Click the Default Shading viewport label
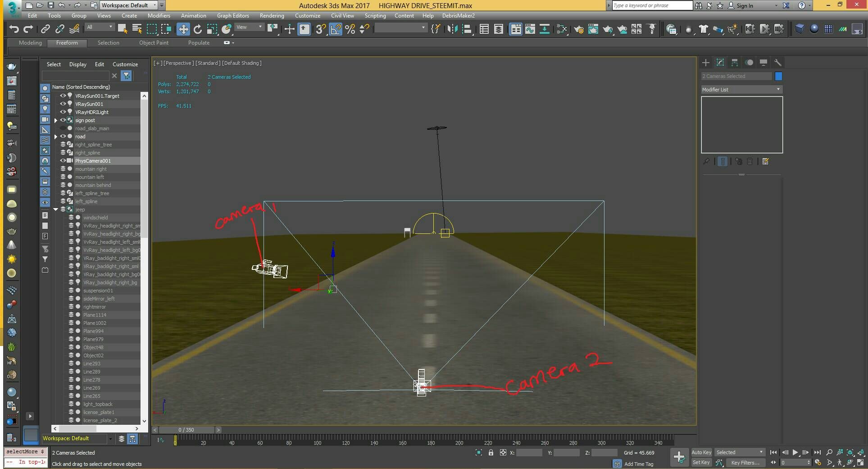This screenshot has width=868, height=469. 241,63
